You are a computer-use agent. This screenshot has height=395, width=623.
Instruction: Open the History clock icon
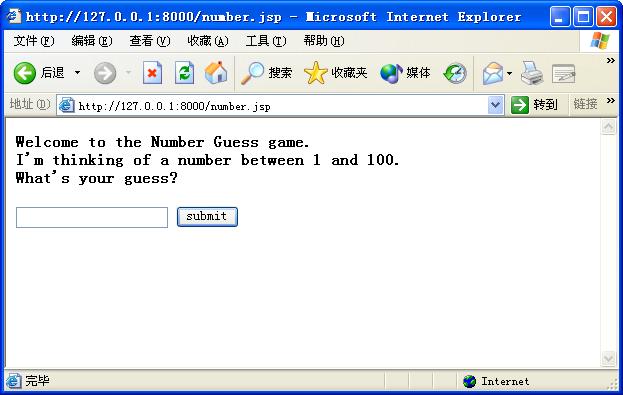[x=455, y=73]
